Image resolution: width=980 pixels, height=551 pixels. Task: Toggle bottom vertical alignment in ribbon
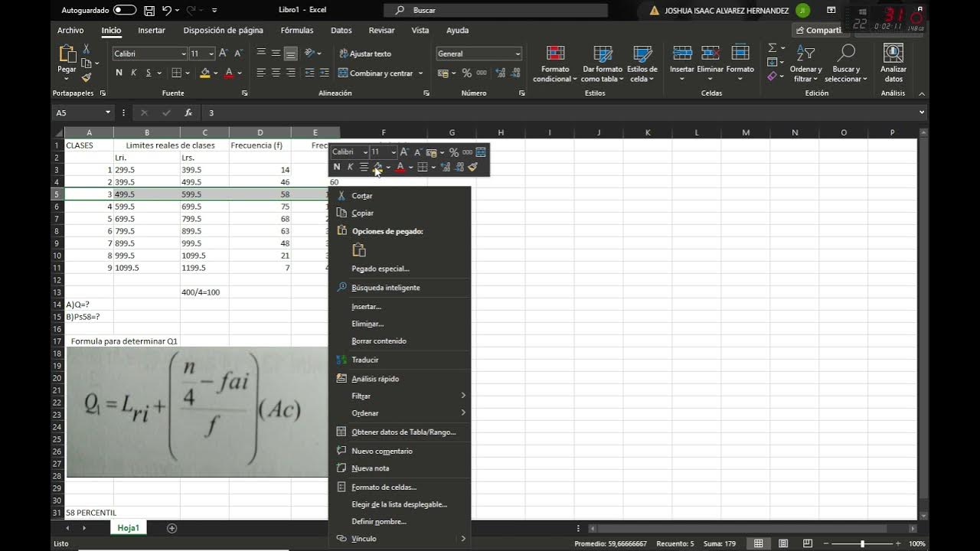[290, 54]
